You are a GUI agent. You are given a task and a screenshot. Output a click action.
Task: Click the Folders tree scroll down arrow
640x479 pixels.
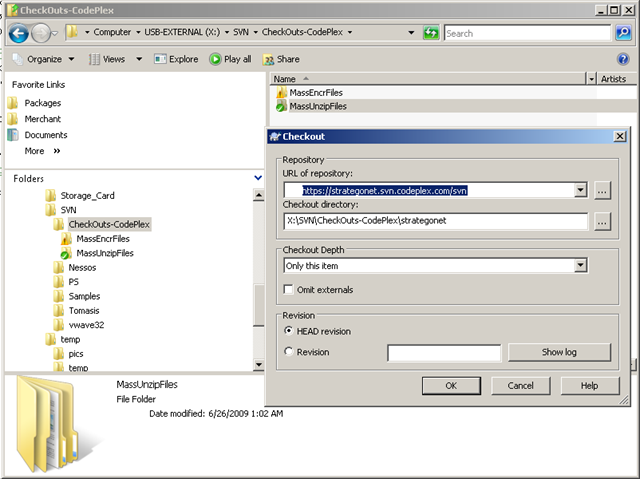pyautogui.click(x=258, y=364)
